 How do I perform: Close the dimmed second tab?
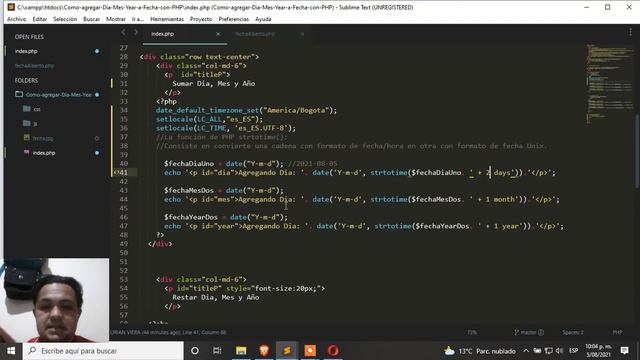click(x=302, y=34)
